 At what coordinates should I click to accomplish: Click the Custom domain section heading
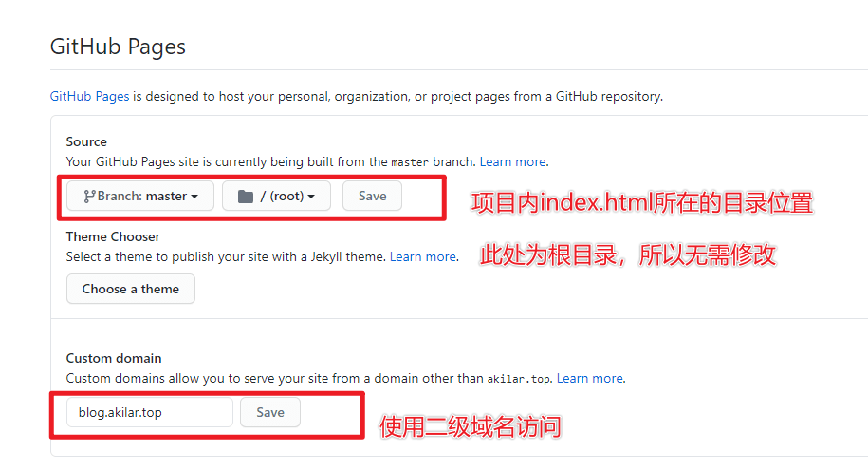click(114, 358)
